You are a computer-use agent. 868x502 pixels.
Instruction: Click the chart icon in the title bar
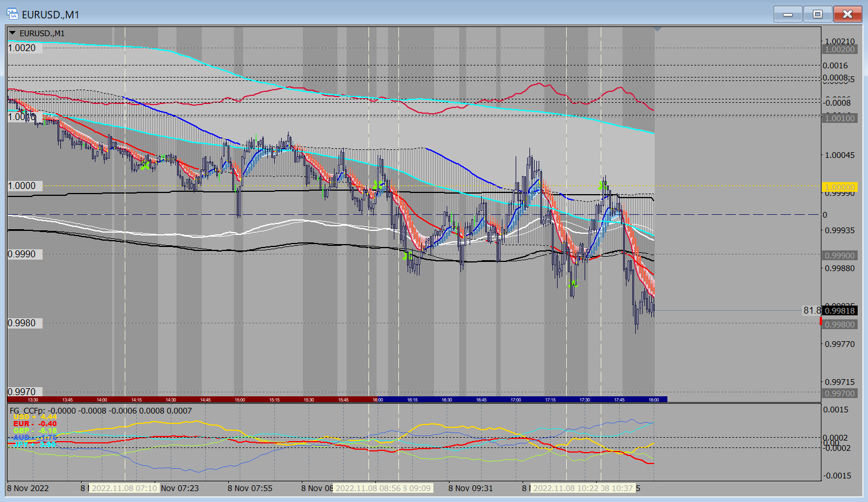pyautogui.click(x=12, y=14)
